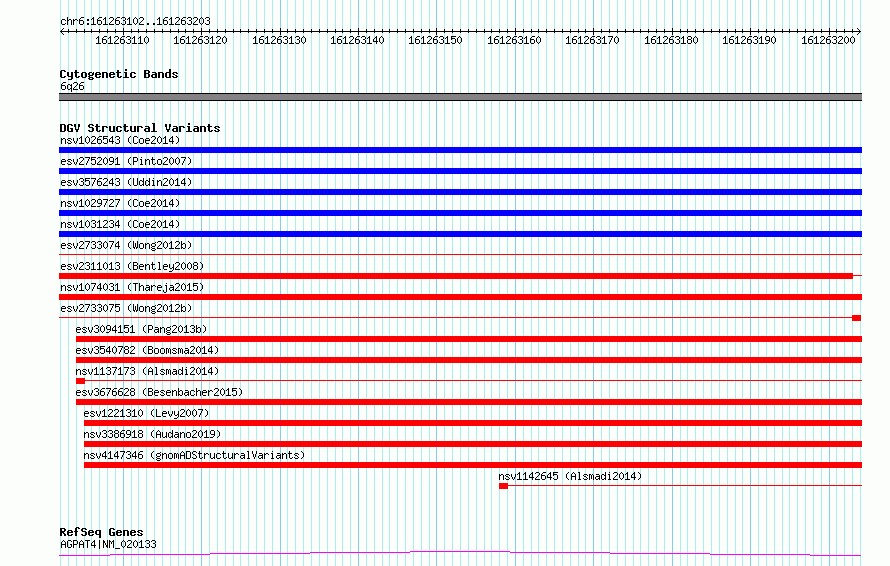Open variant esv2733075 (Wong2012b)

(126, 308)
